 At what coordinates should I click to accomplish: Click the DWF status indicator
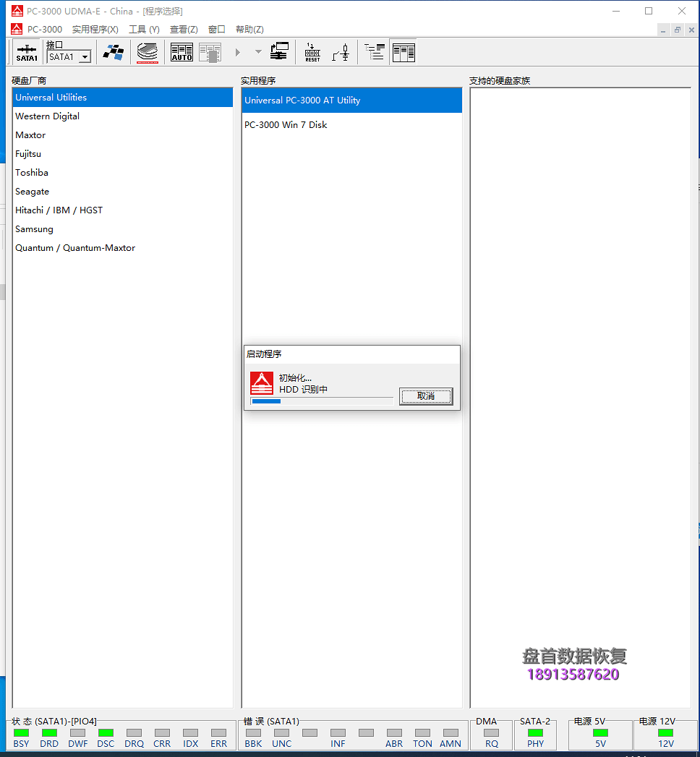(x=77, y=733)
